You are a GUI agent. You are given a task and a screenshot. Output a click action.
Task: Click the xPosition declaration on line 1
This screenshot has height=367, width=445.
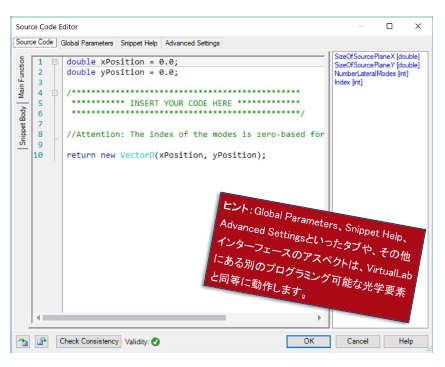click(122, 62)
